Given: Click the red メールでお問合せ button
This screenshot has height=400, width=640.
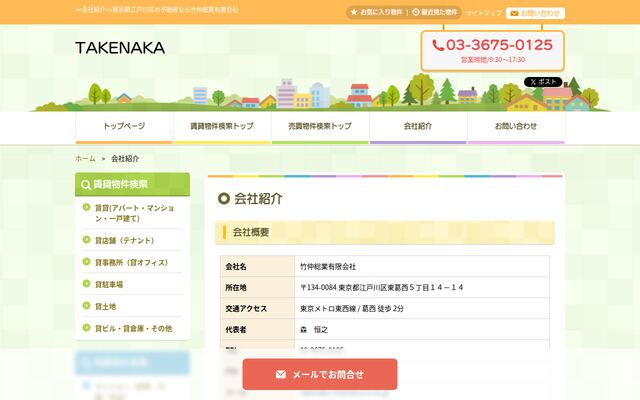Looking at the screenshot, I should point(320,374).
